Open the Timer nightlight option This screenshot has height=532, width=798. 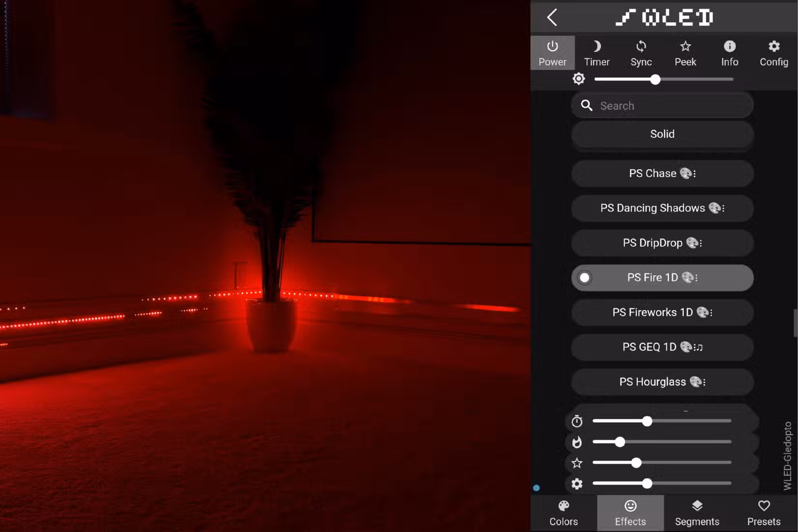click(x=596, y=53)
